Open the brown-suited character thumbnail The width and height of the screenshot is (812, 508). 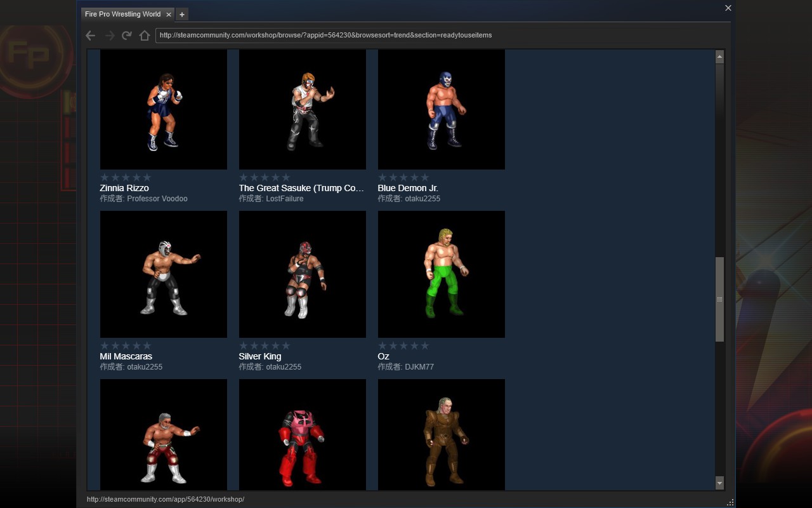point(442,435)
